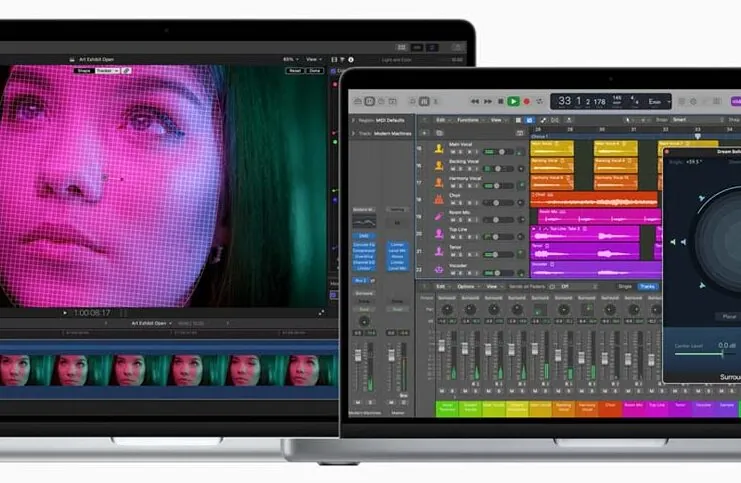The height and width of the screenshot is (483, 741).
Task: Click the green Play button in Logic
Action: point(513,101)
